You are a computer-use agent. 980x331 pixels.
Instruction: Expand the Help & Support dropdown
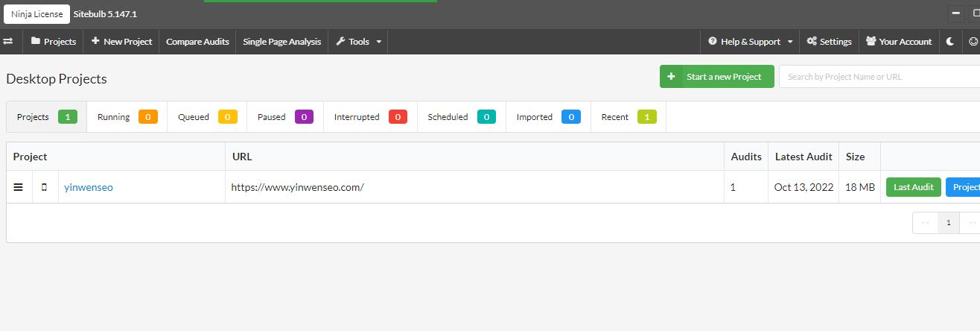pos(750,42)
